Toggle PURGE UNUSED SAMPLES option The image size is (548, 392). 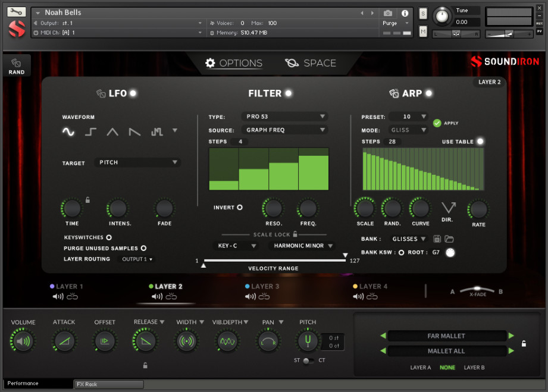click(143, 249)
